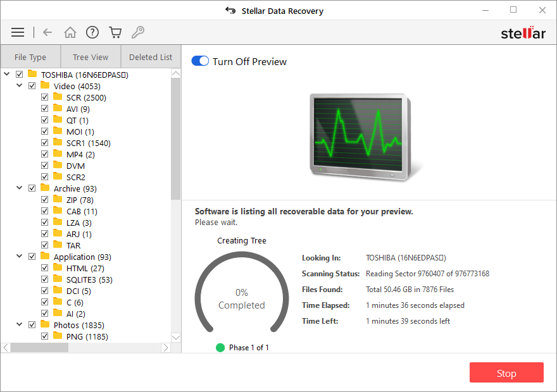The height and width of the screenshot is (392, 557).
Task: Turn off the preview toggle
Action: (x=200, y=61)
